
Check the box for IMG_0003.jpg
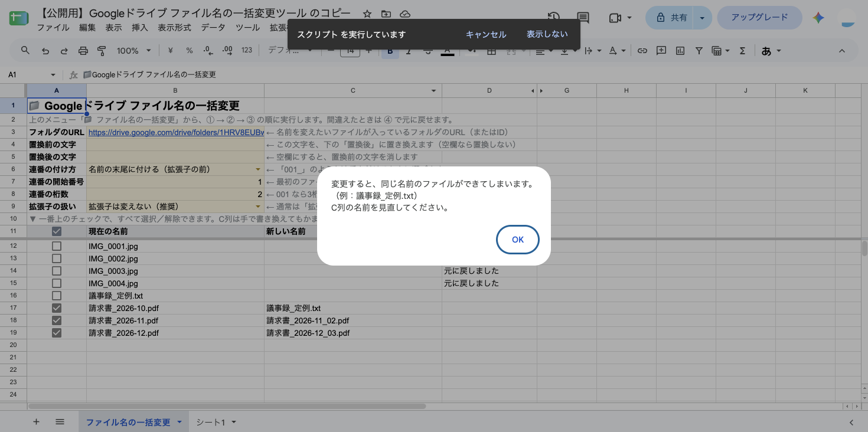57,271
